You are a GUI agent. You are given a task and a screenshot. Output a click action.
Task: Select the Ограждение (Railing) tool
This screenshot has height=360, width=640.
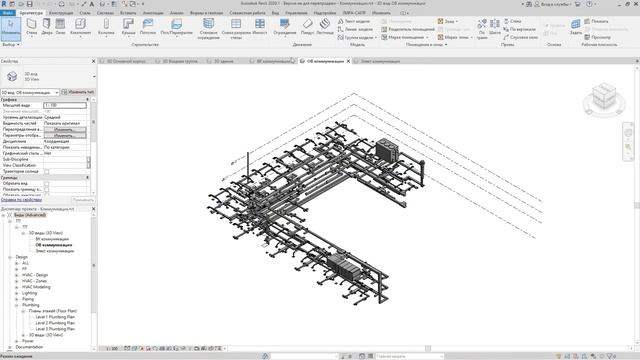[284, 27]
